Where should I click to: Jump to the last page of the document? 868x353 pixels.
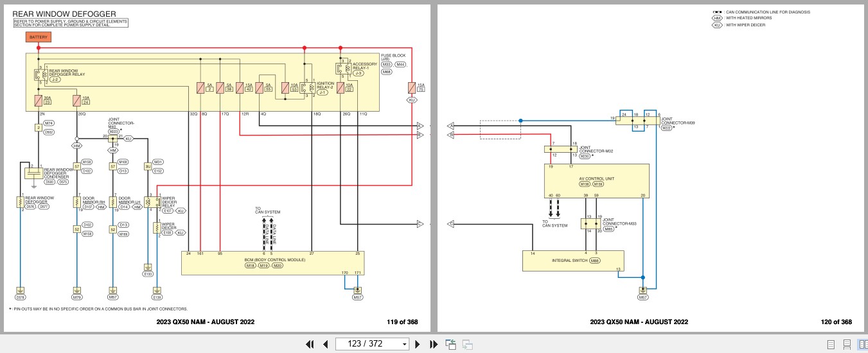433,344
